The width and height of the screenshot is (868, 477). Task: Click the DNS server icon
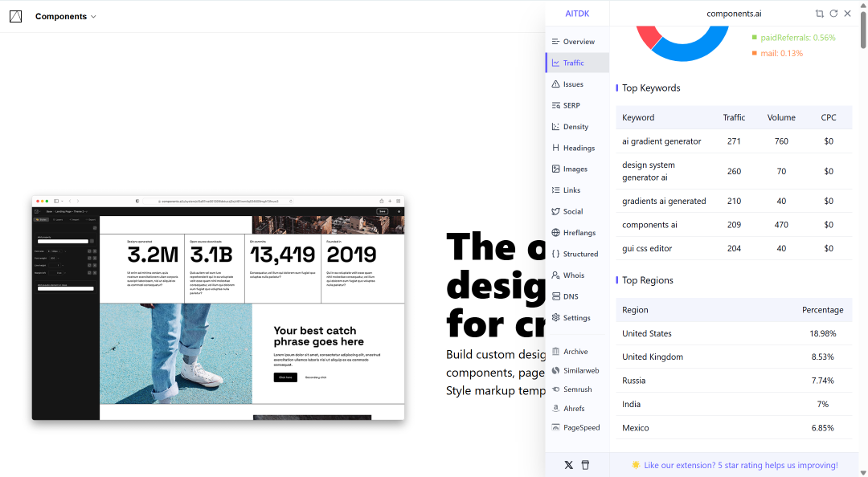(556, 296)
